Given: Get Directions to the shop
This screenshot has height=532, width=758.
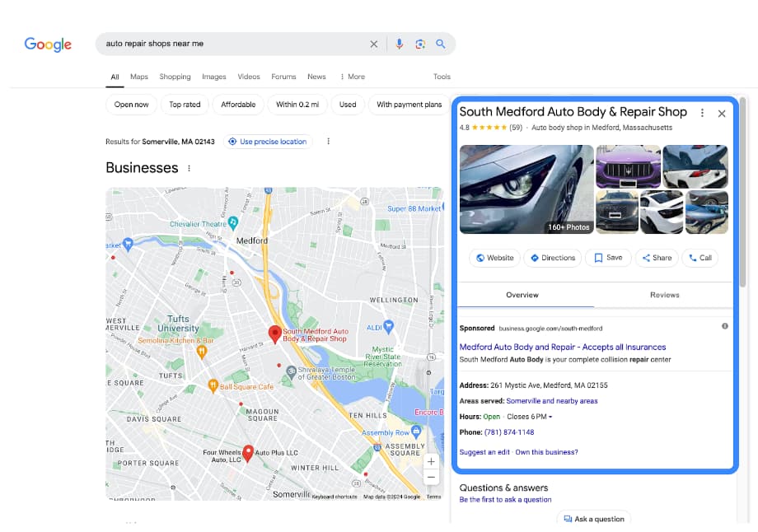Looking at the screenshot, I should click(553, 258).
